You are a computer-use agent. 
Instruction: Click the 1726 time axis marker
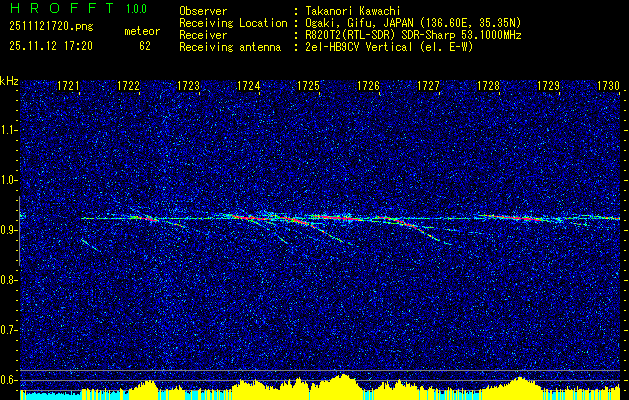tap(368, 86)
